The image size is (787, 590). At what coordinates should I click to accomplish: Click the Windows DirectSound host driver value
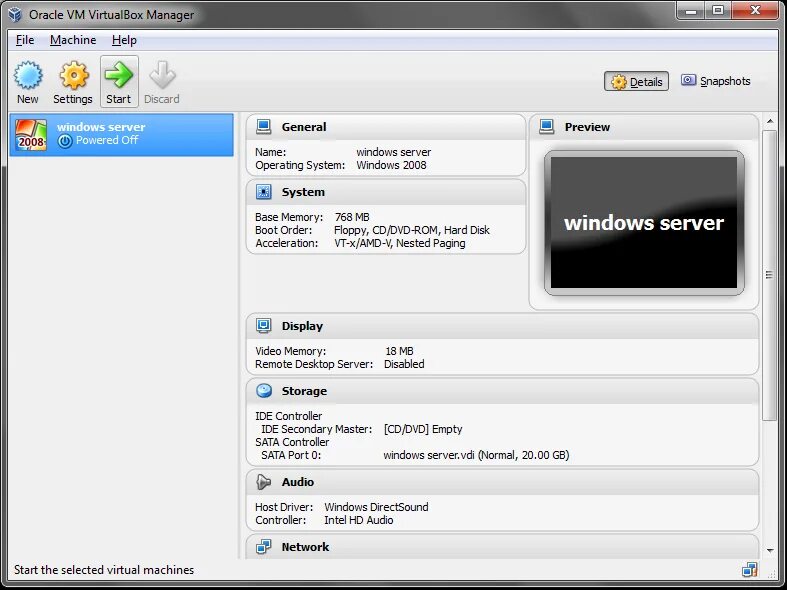tap(376, 507)
